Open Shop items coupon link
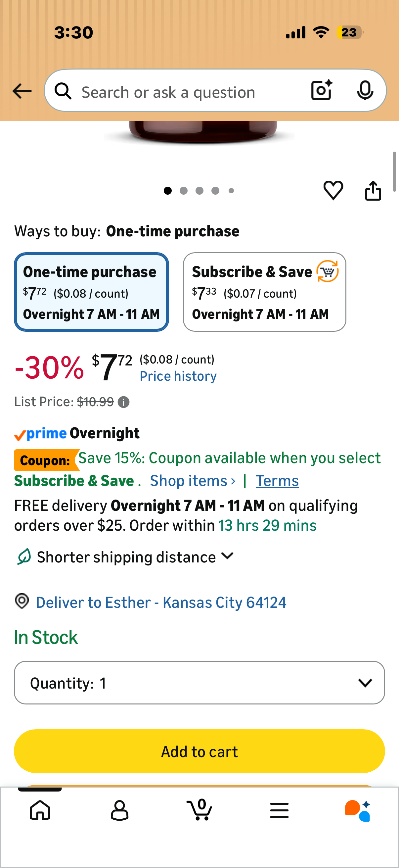The image size is (399, 868). (193, 480)
